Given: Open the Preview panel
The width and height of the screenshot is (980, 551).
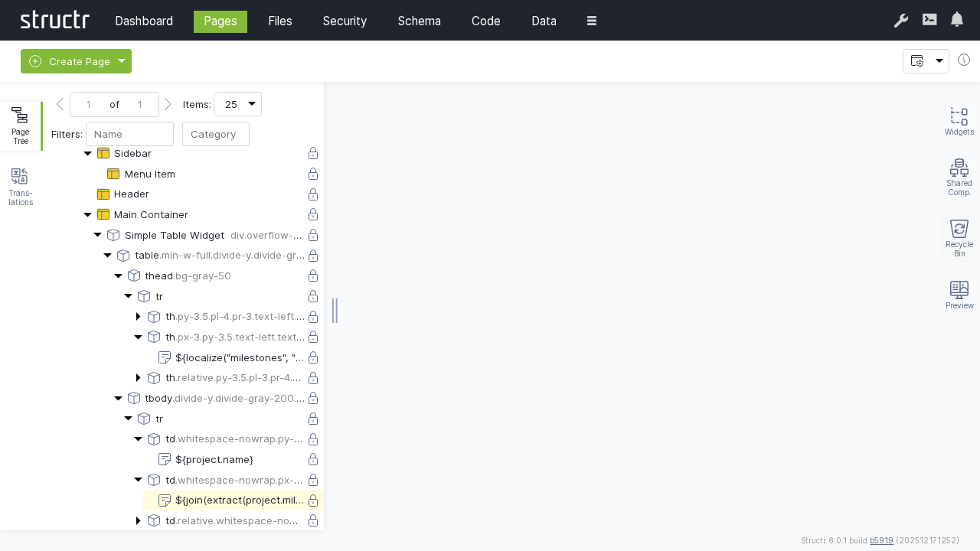Looking at the screenshot, I should click(959, 295).
